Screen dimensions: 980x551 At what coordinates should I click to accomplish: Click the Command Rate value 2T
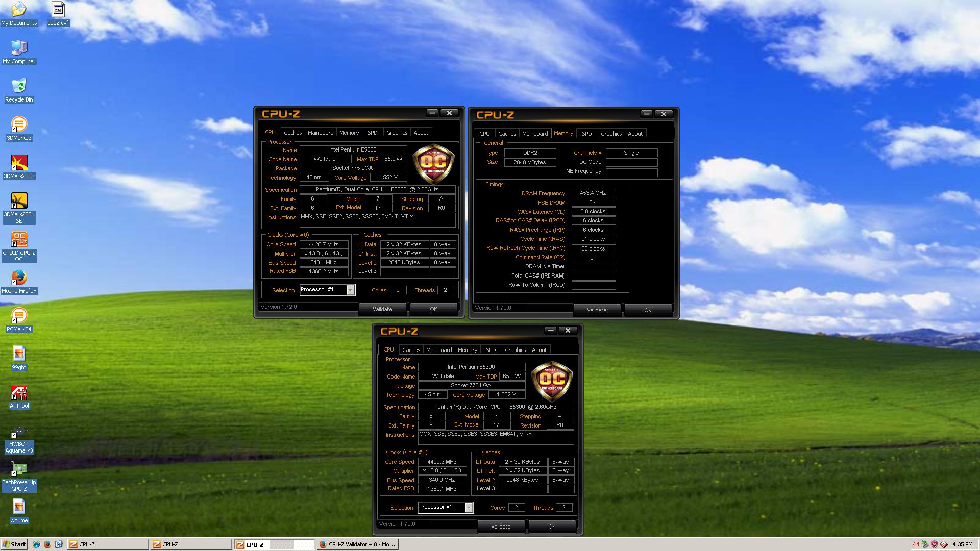(x=594, y=258)
